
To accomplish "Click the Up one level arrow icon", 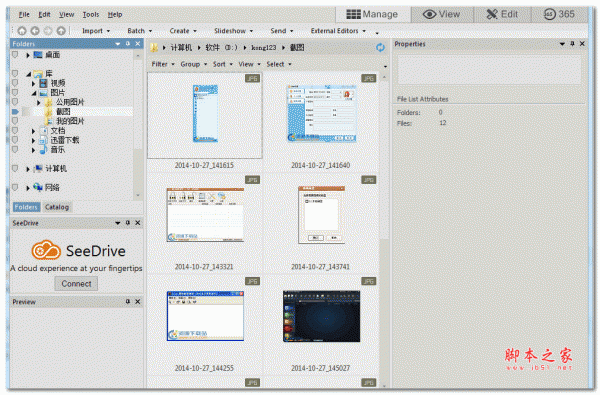I will [61, 31].
